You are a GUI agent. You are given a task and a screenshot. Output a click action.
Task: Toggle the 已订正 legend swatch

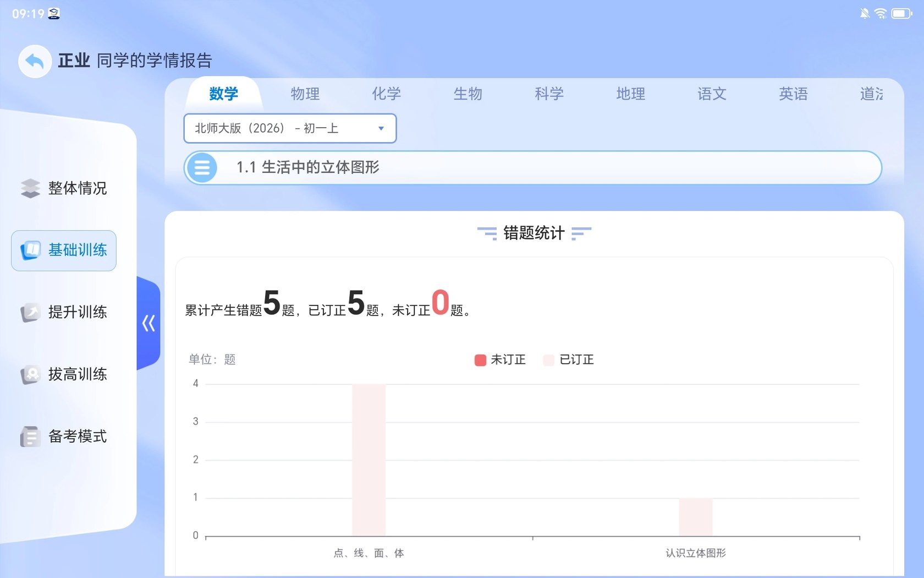(548, 360)
